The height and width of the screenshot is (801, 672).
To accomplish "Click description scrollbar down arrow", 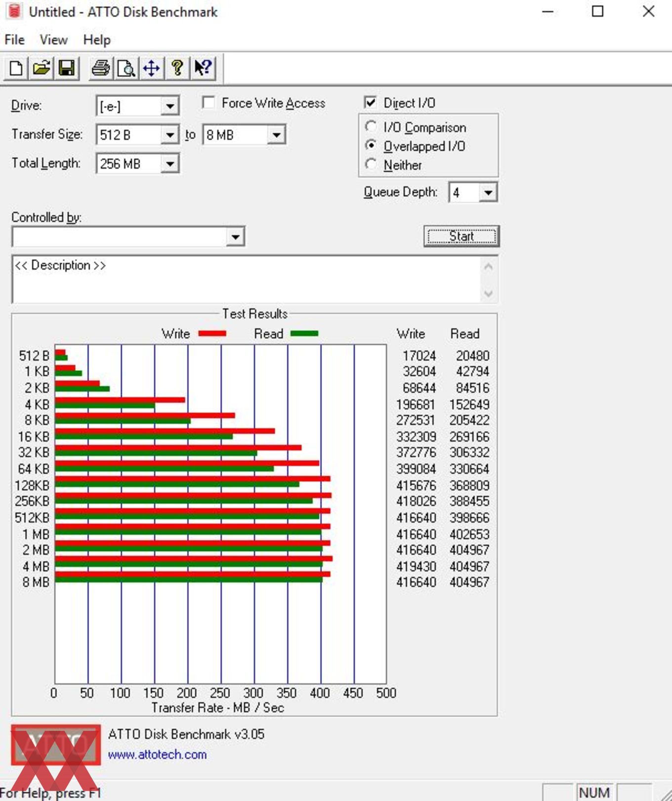I will (x=488, y=294).
